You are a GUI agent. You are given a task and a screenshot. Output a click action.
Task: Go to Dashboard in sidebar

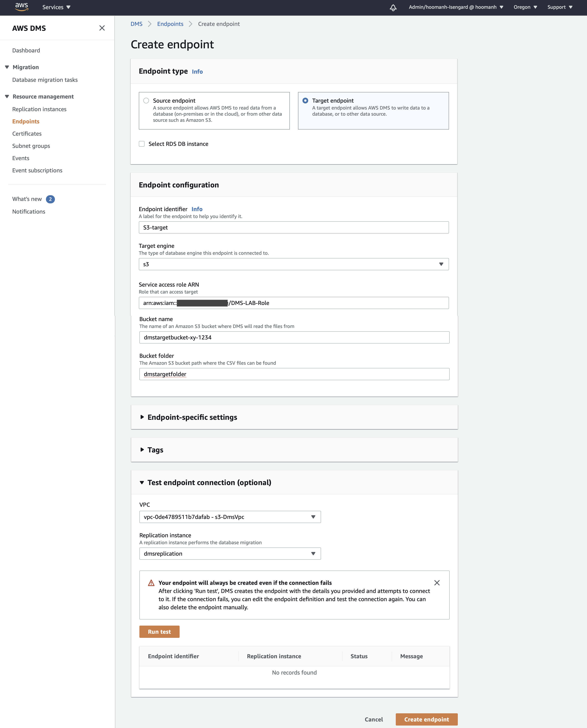click(26, 50)
